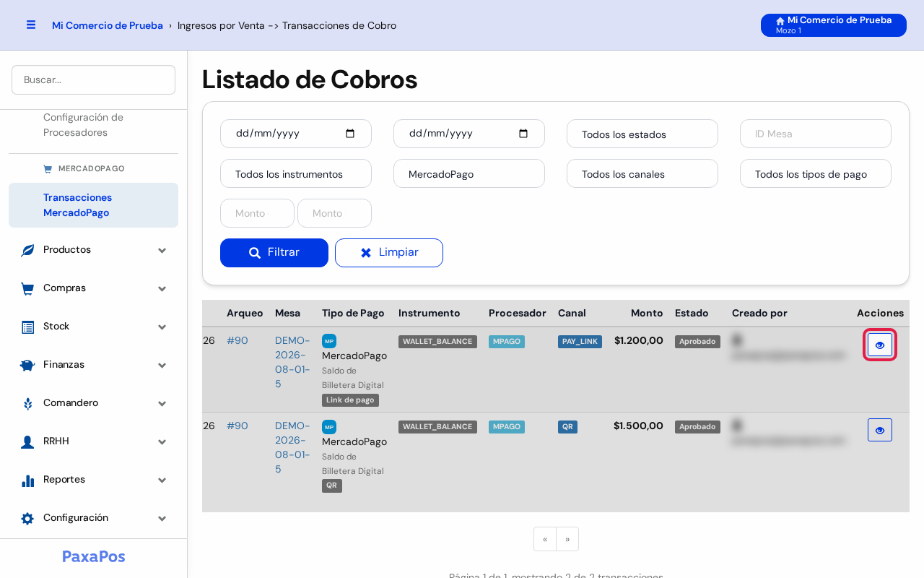Click the Finanzas piggy bank icon

pos(27,365)
